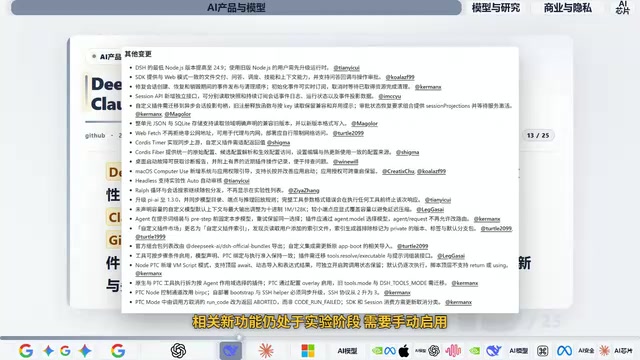The width and height of the screenshot is (640, 360).
Task: Click the rightmost Meta logo icon
Action: point(564,350)
